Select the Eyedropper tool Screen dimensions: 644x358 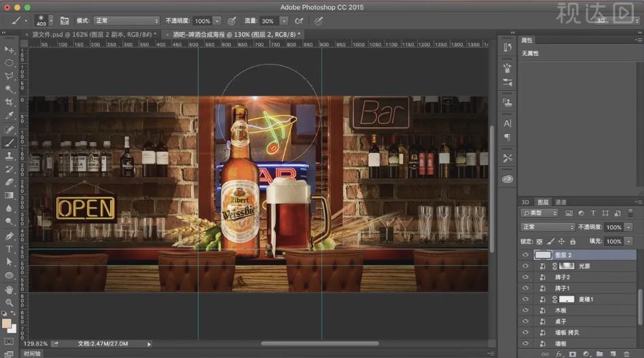pyautogui.click(x=9, y=115)
